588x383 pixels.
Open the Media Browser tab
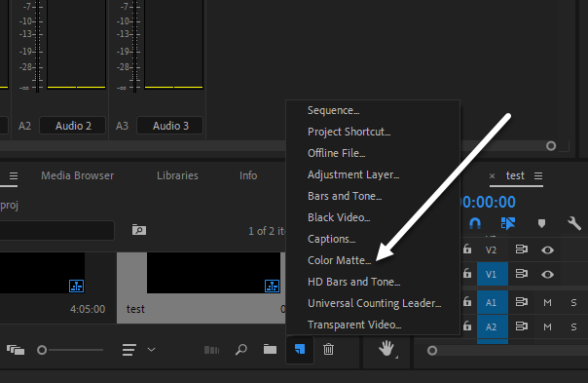(x=77, y=175)
